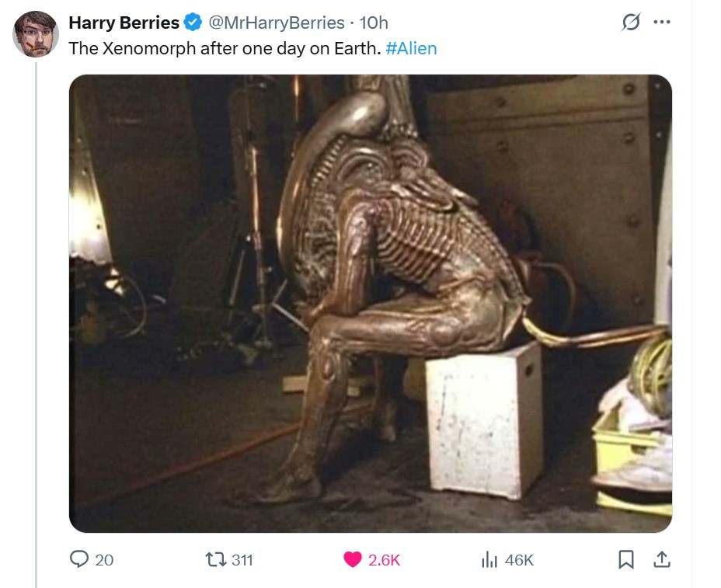Open the 10h timestamp permalink
Screen dimensions: 721x588
click(374, 23)
